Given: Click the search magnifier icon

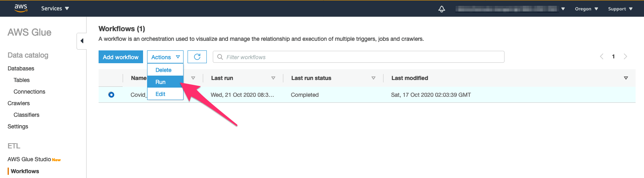Looking at the screenshot, I should click(220, 57).
